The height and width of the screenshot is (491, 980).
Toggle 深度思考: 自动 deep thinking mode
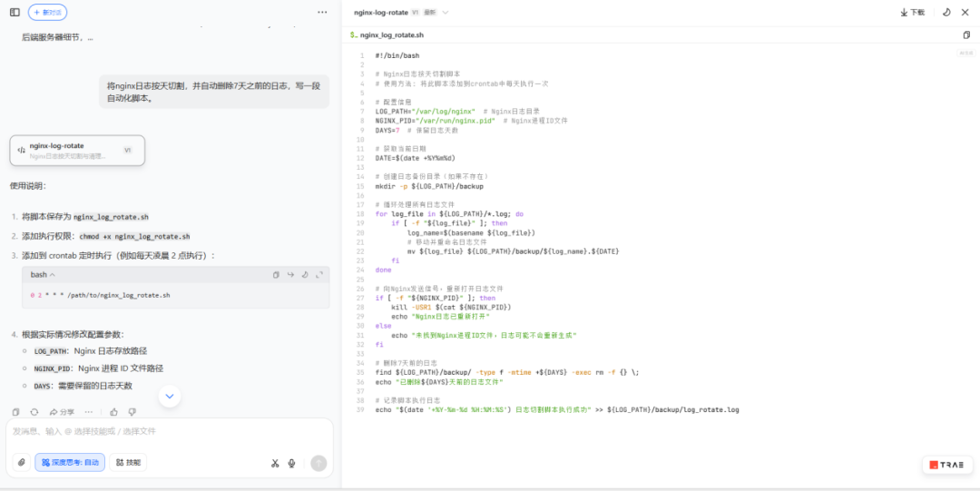click(70, 463)
